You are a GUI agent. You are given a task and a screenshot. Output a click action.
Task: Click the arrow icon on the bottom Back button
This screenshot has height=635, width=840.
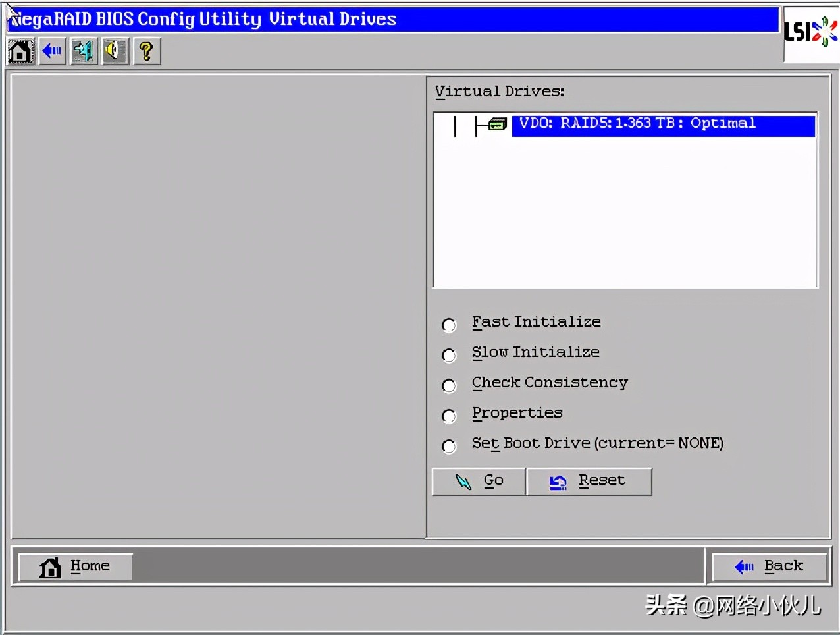coord(745,566)
